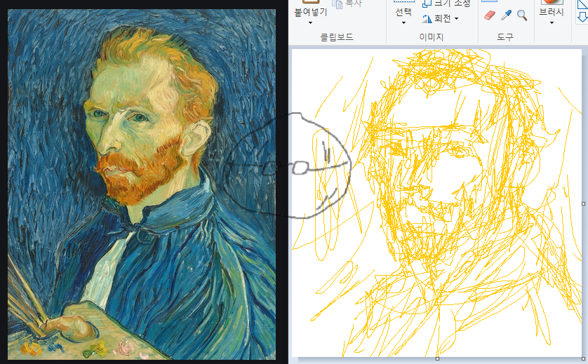This screenshot has height=364, width=588.
Task: Choose the down-arrow shape in shapes gallery
Action: pos(583,18)
